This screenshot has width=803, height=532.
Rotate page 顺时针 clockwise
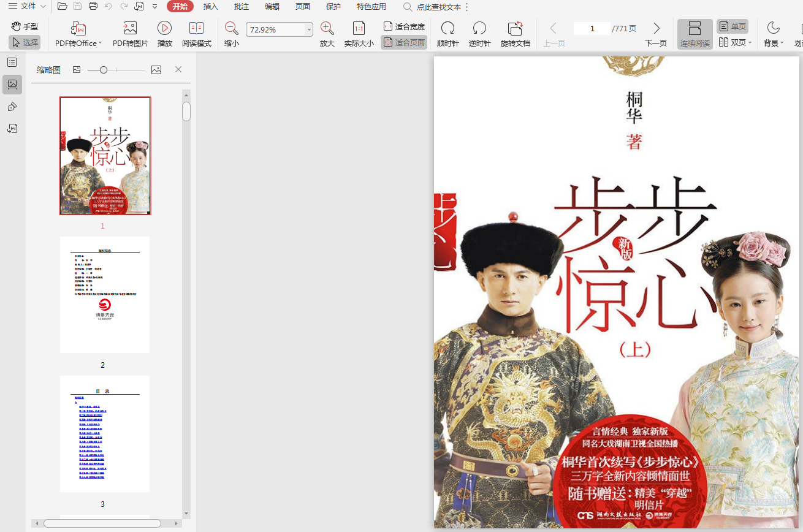click(x=448, y=34)
